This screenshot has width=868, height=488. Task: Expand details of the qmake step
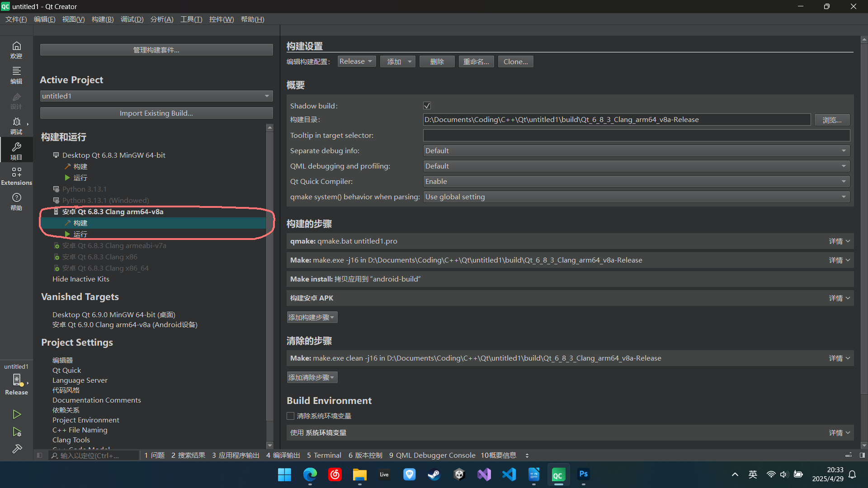(839, 241)
